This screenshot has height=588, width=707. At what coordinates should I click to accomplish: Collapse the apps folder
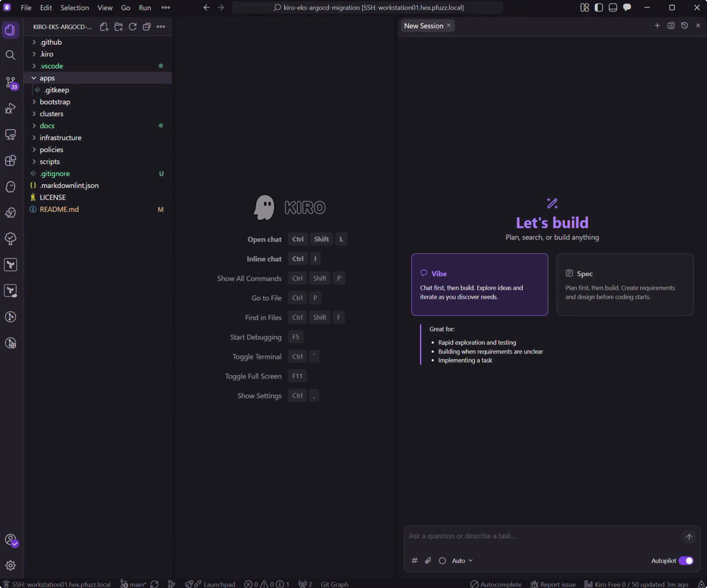(98, 78)
